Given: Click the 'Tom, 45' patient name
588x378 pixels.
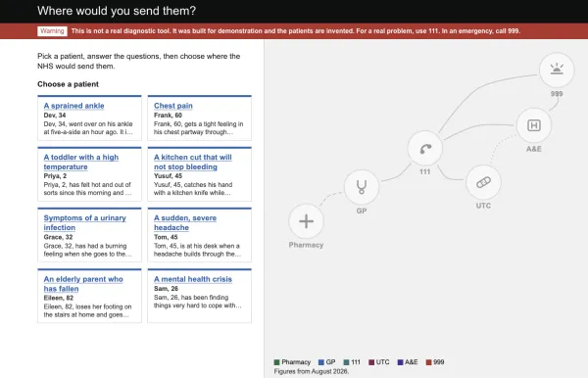Looking at the screenshot, I should click(x=166, y=237).
